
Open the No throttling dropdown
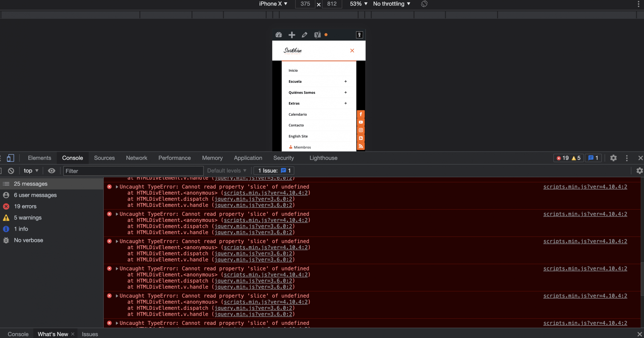(x=392, y=4)
